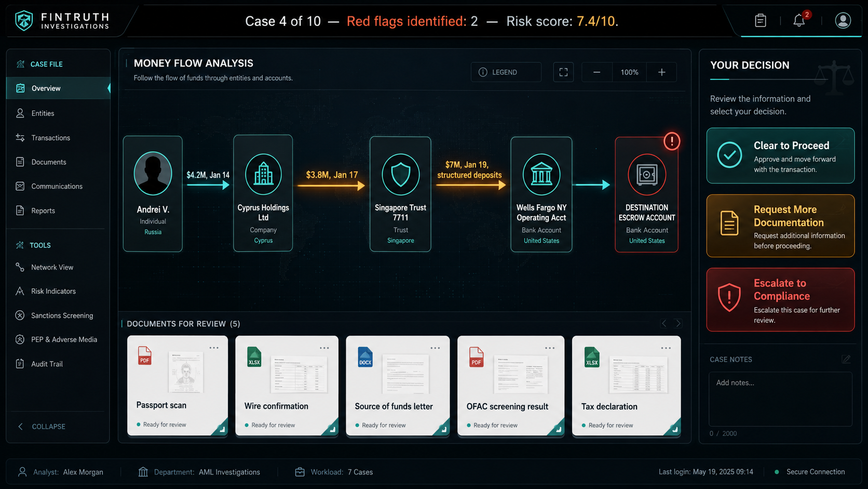Open Wire confirmation document card
Image resolution: width=868 pixels, height=489 pixels.
pyautogui.click(x=287, y=386)
